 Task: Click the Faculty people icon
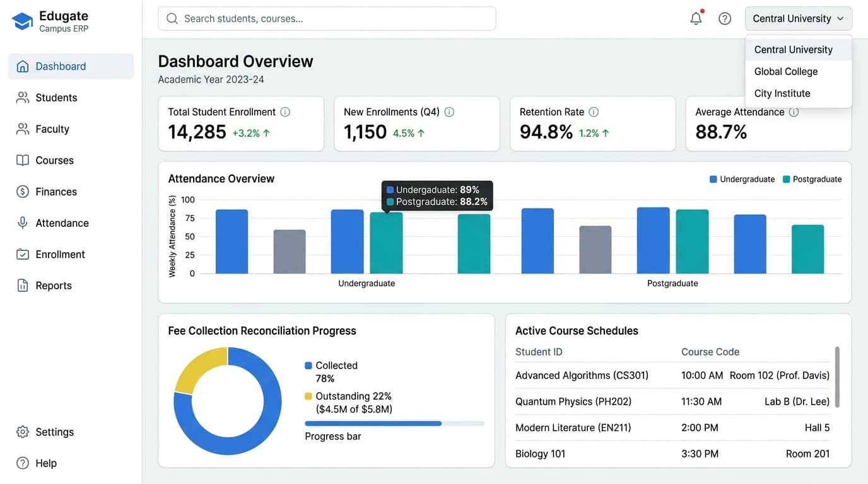pos(23,129)
